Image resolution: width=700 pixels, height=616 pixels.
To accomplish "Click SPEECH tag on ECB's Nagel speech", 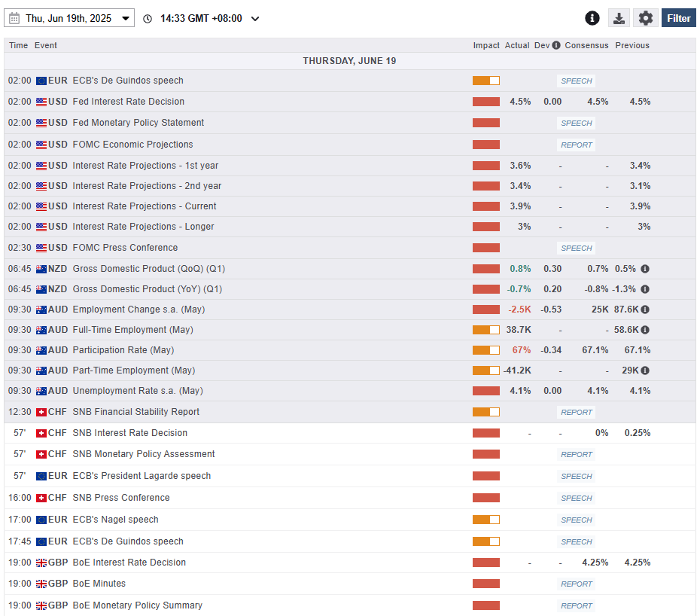I will (x=576, y=520).
